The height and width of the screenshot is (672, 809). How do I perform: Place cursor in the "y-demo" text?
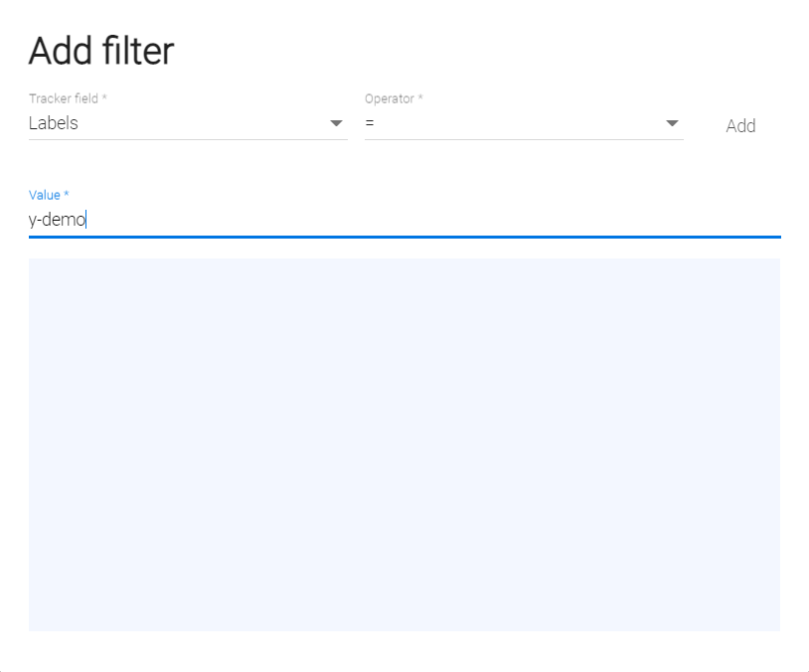58,221
